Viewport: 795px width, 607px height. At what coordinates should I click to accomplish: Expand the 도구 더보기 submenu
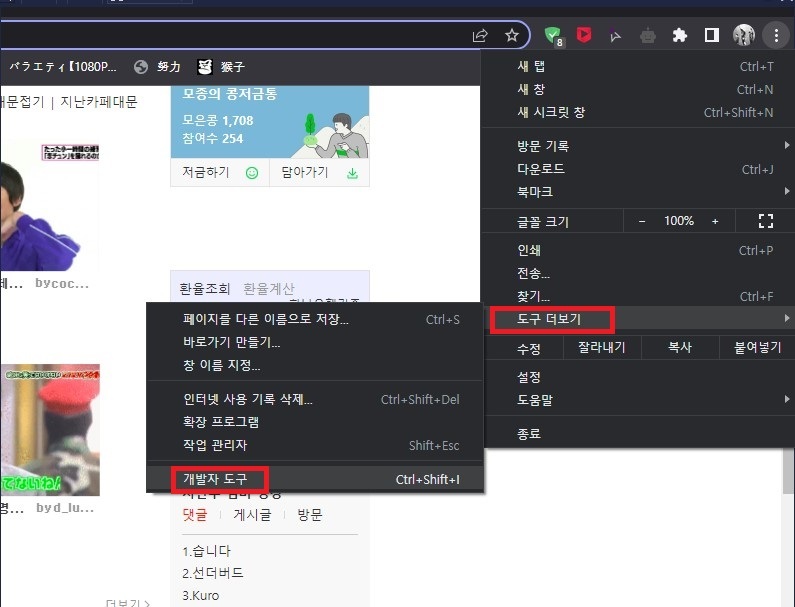click(639, 319)
